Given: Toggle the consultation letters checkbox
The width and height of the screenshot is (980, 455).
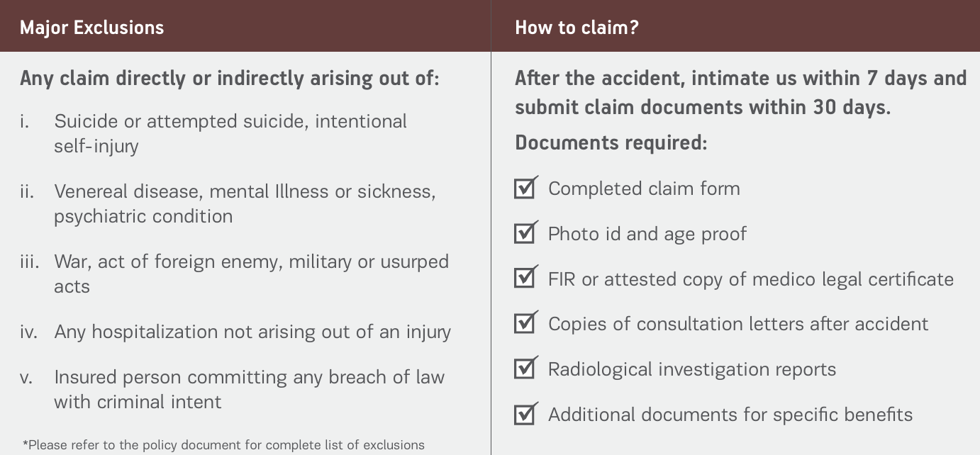Looking at the screenshot, I should (x=525, y=324).
